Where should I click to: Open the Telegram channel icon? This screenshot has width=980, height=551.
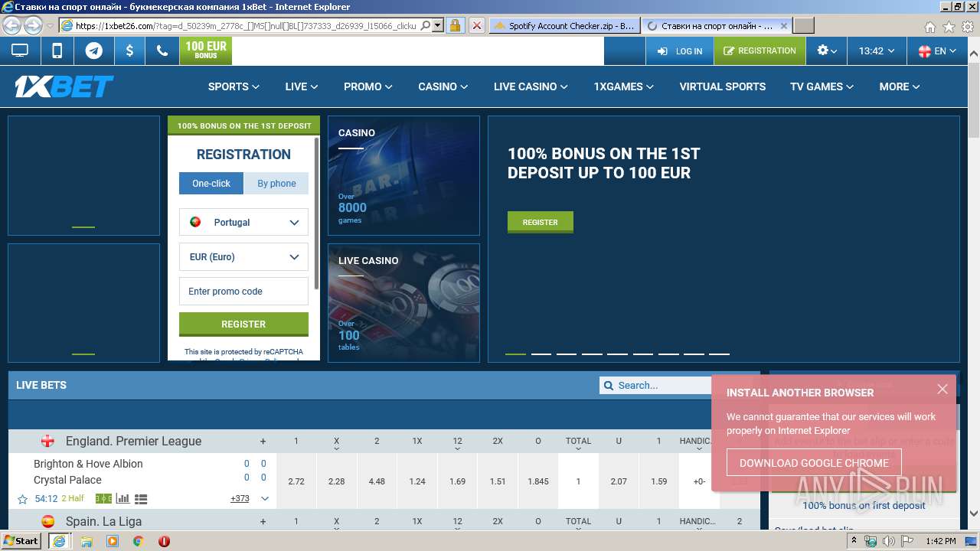[93, 51]
